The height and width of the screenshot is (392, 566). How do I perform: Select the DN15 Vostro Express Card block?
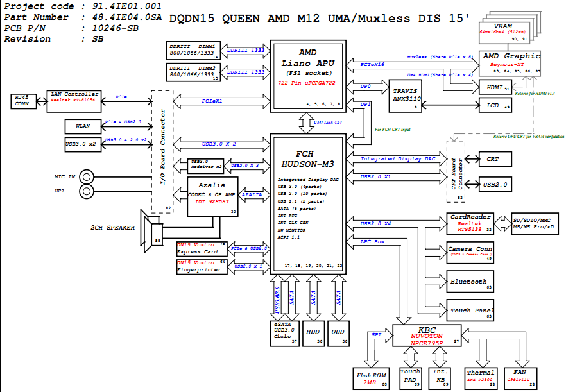[x=202, y=249]
